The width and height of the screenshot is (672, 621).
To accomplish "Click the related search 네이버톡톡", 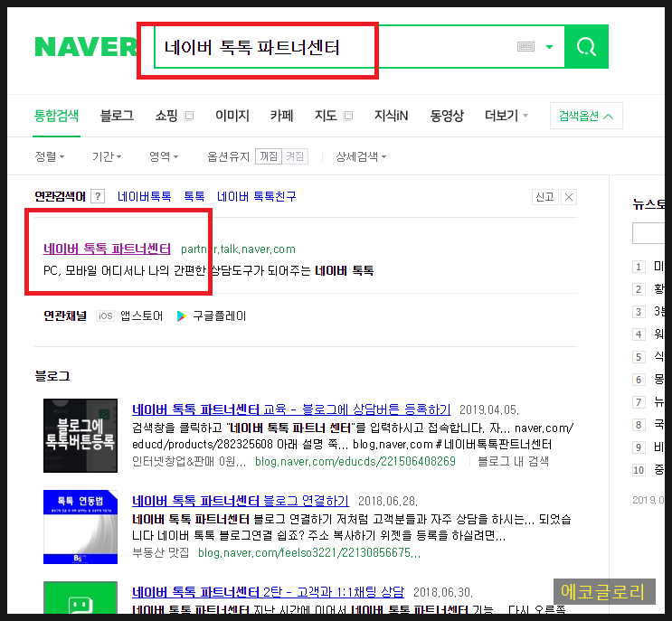I will point(145,196).
